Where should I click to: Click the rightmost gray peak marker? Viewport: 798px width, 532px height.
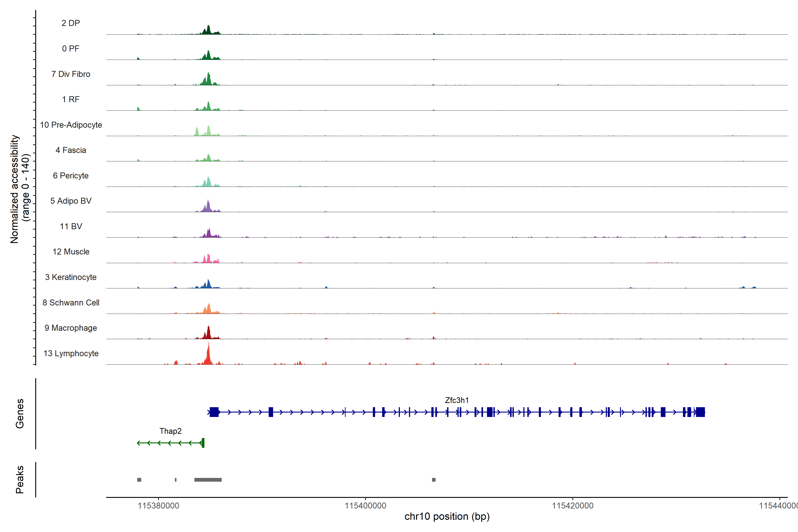[434, 480]
